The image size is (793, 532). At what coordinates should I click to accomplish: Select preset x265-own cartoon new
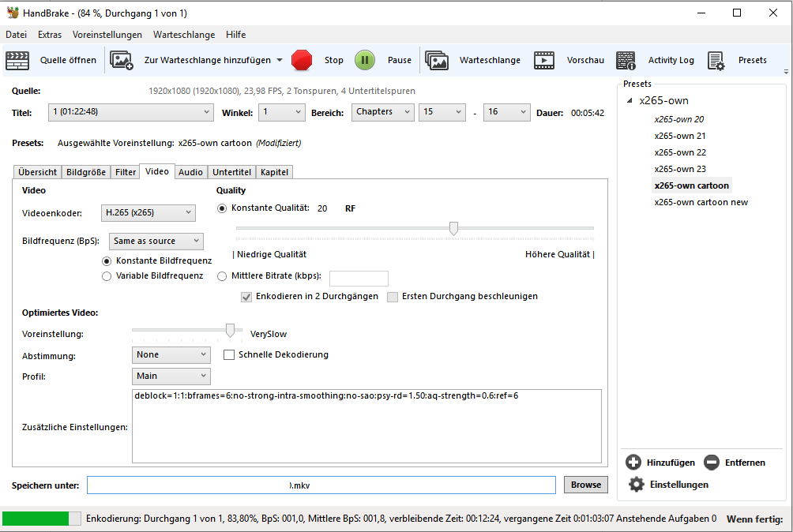coord(701,202)
